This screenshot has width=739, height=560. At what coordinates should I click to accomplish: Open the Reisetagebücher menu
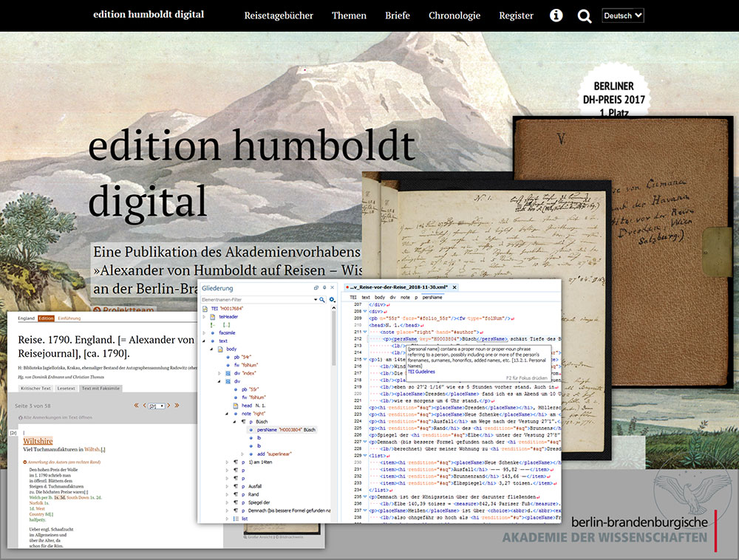279,16
